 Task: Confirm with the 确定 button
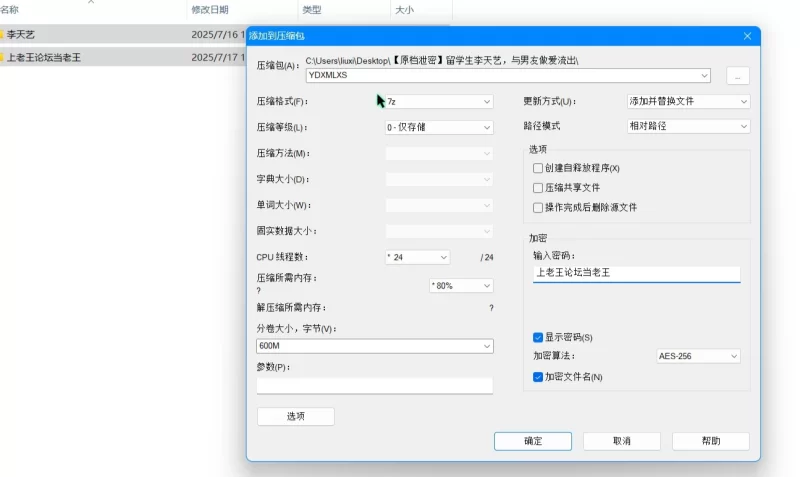point(533,441)
